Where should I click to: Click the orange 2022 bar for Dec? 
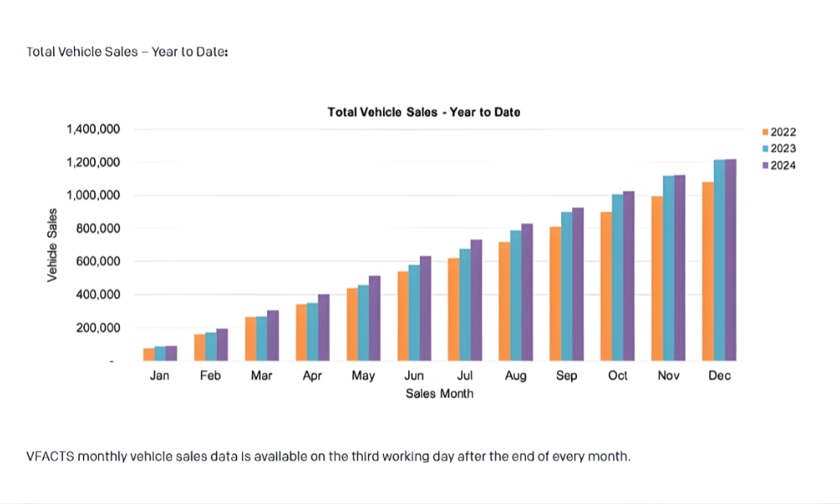click(x=708, y=271)
